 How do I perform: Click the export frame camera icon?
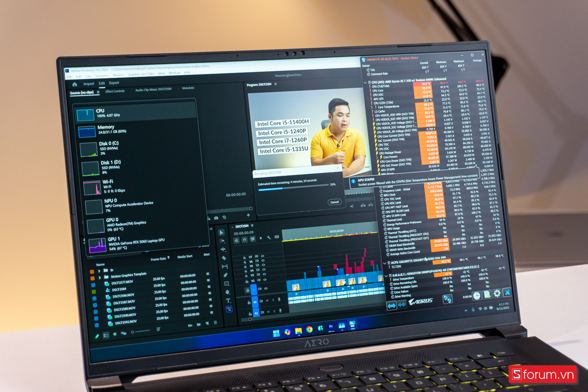(216, 218)
